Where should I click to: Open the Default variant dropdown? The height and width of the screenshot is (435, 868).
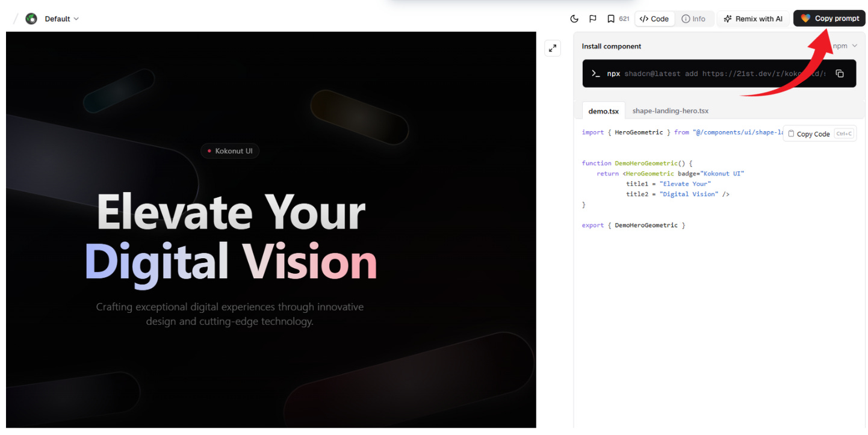[61, 19]
